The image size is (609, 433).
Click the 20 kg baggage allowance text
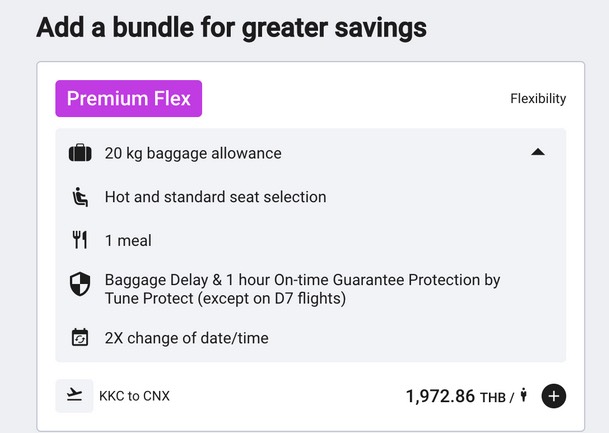193,153
